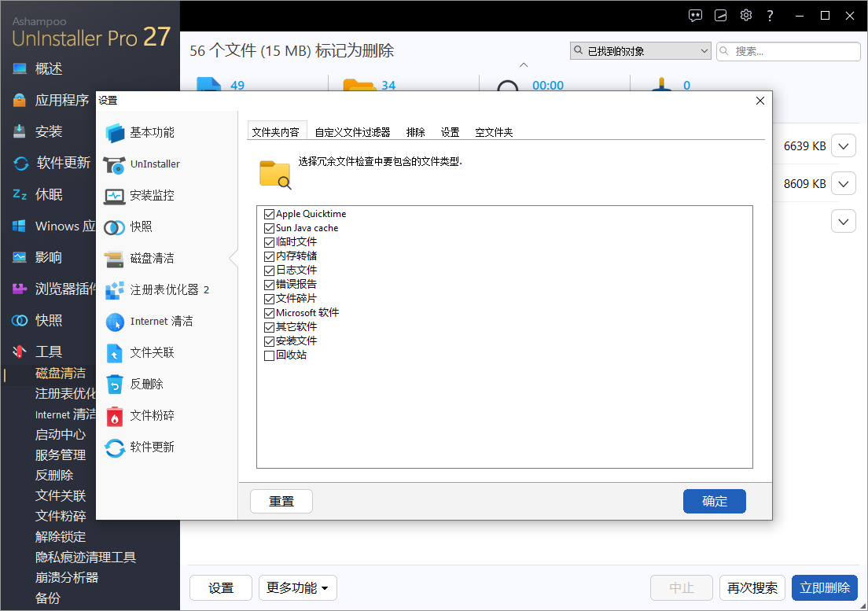The width and height of the screenshot is (868, 611).
Task: Switch to 设置 tab in dialog
Action: point(450,132)
